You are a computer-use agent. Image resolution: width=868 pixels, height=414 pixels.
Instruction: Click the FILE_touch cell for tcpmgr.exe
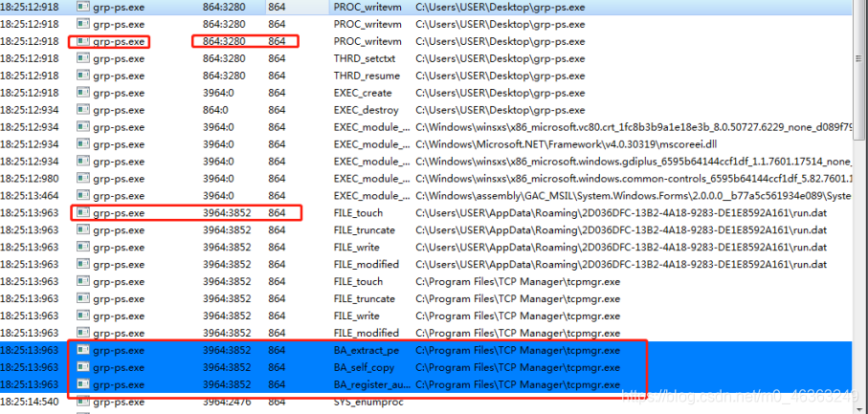coord(358,282)
